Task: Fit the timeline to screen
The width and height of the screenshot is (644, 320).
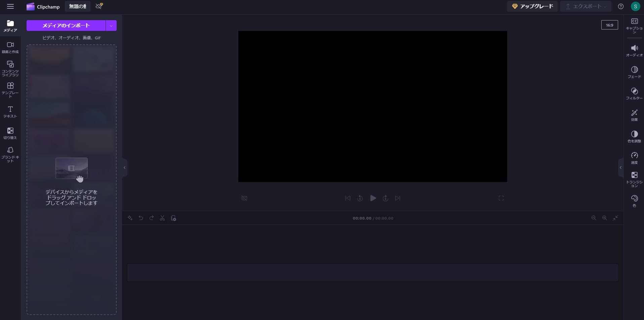Action: [x=615, y=218]
